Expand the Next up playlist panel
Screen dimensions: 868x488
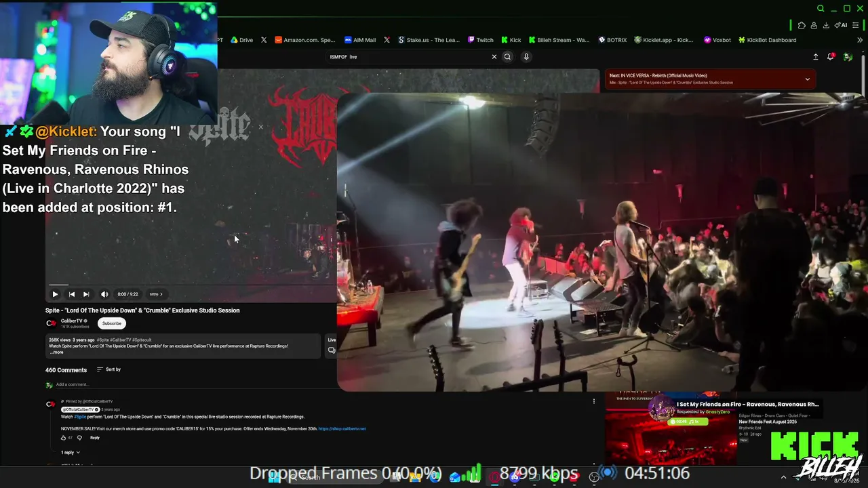[807, 79]
